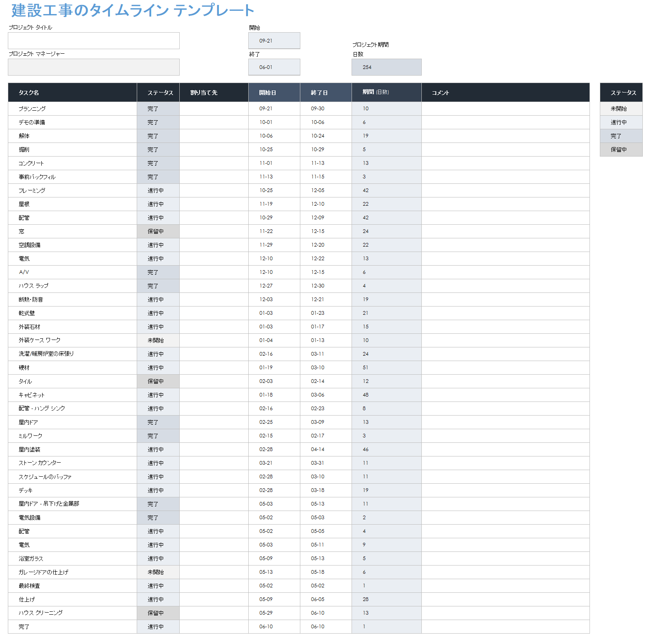
Task: Click the プロジェクト タイトル input field
Action: click(94, 41)
